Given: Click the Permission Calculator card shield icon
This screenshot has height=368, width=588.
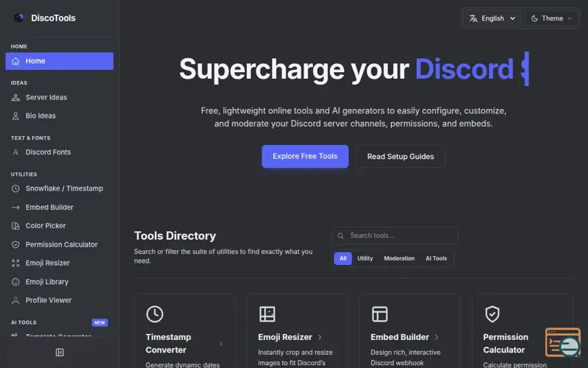Looking at the screenshot, I should (492, 314).
